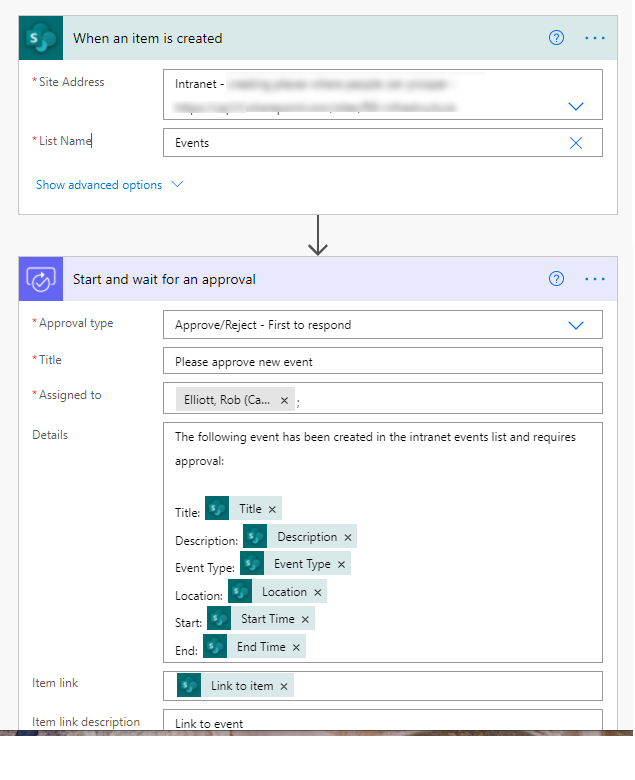The image size is (635, 780).
Task: Remove the Title dynamic content token
Action: click(x=272, y=509)
